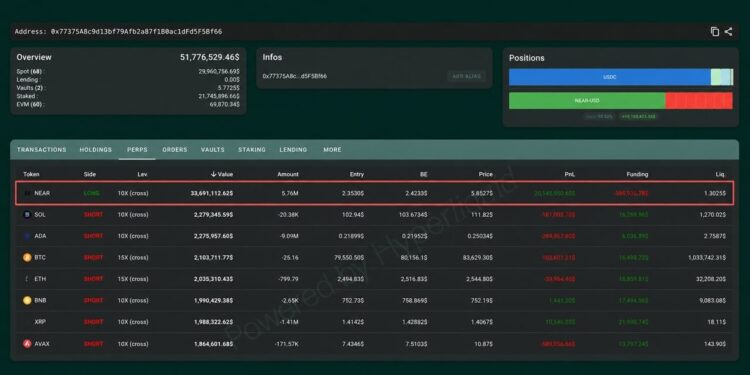Image resolution: width=750 pixels, height=375 pixels.
Task: Click the BTC token icon
Action: tap(27, 257)
